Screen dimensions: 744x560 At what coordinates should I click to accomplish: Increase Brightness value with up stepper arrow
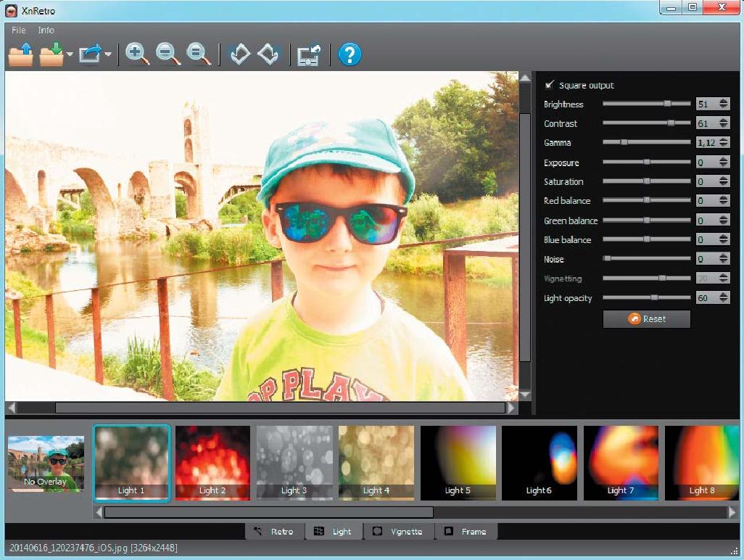723,101
